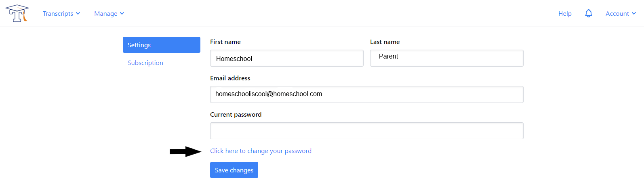Screen dimensions: 644x195
Task: Click here to change your password link
Action: point(261,151)
